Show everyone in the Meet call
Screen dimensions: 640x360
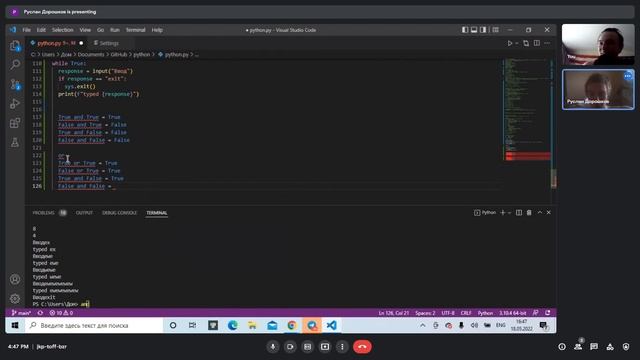(x=578, y=347)
